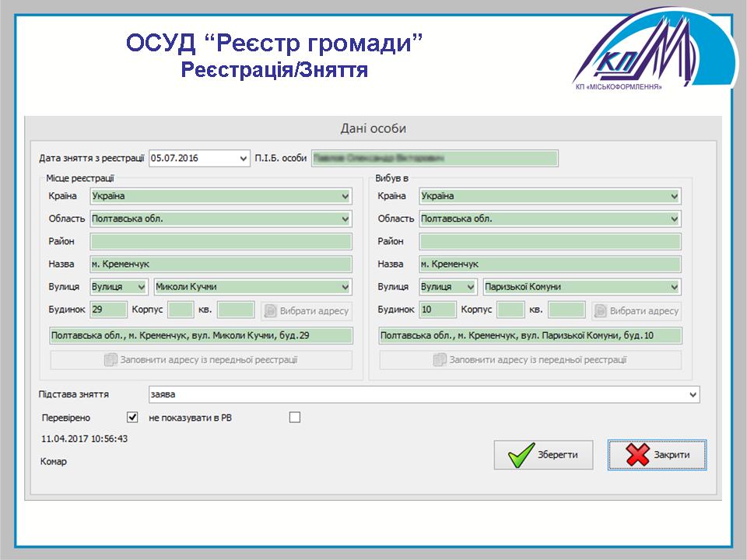Click the П.І.Б. особи name field
Image resolution: width=747 pixels, height=560 pixels.
pyautogui.click(x=434, y=158)
